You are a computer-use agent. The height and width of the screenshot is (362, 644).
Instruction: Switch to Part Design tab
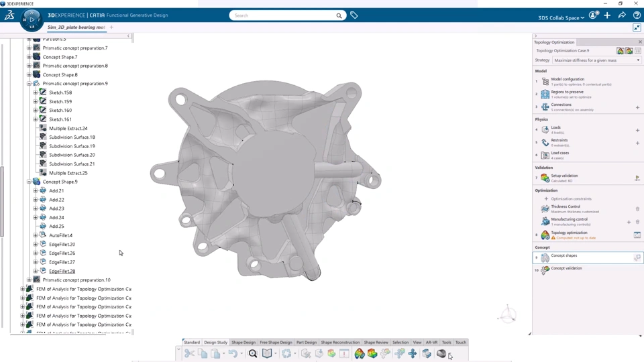307,343
